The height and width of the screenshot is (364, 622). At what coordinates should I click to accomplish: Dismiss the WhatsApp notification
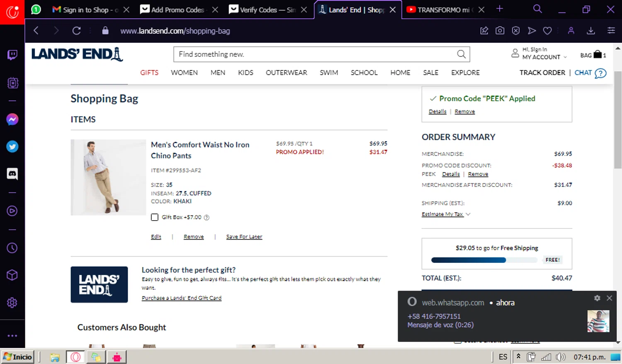click(609, 298)
